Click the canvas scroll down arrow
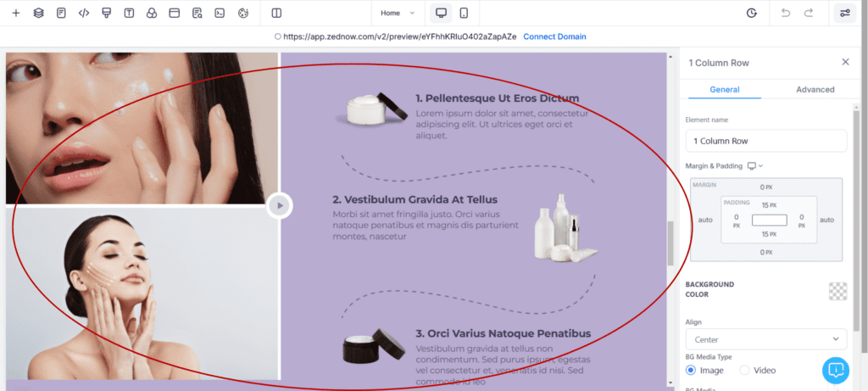Screen dimensions: 868x391 coord(670,383)
